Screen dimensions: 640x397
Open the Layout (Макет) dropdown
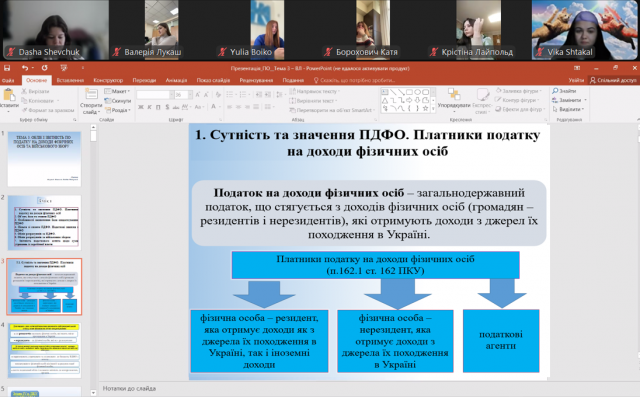click(x=117, y=91)
